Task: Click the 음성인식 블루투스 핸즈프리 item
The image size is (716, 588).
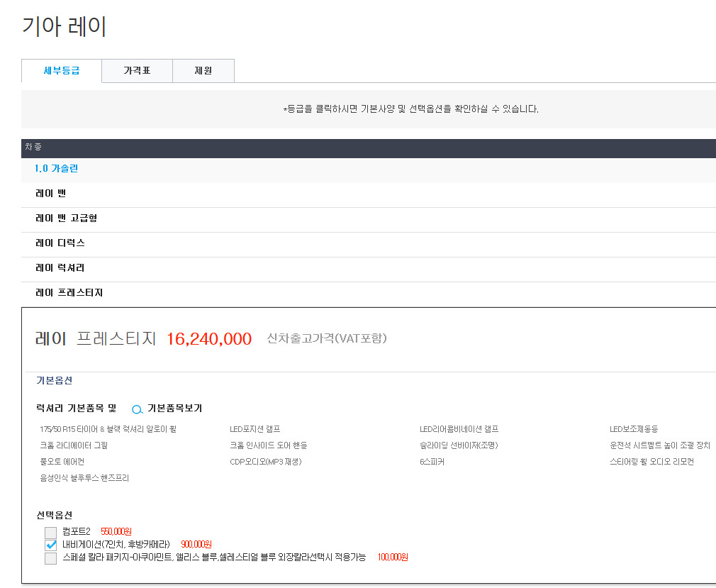Action: coord(84,478)
